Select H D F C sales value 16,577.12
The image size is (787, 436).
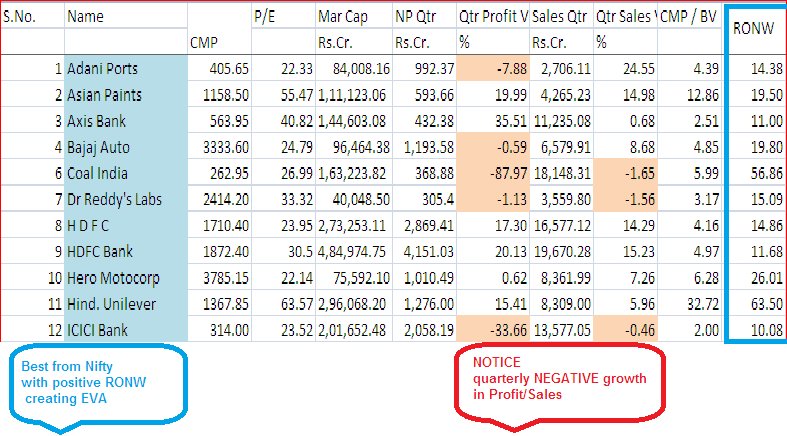pyautogui.click(x=561, y=225)
